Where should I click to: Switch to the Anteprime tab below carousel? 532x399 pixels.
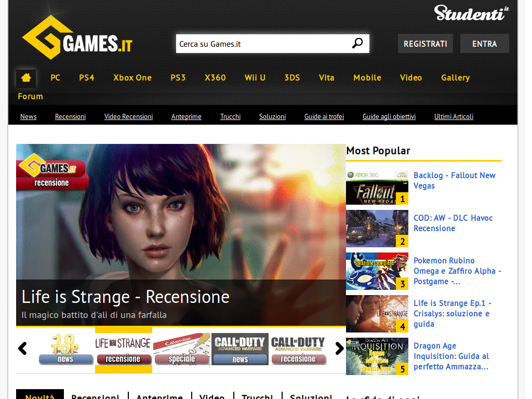point(159,396)
